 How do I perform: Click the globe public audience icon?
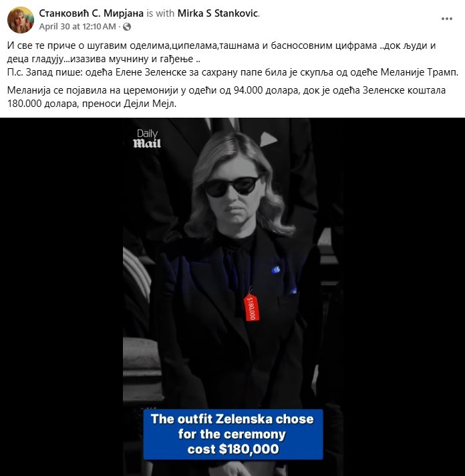(127, 27)
